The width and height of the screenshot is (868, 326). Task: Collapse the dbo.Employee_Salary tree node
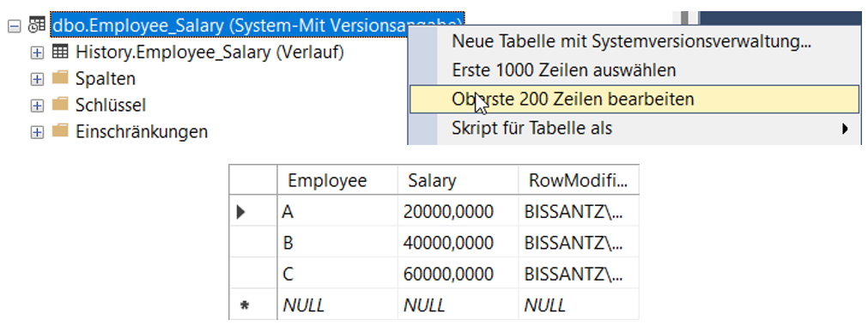click(15, 26)
